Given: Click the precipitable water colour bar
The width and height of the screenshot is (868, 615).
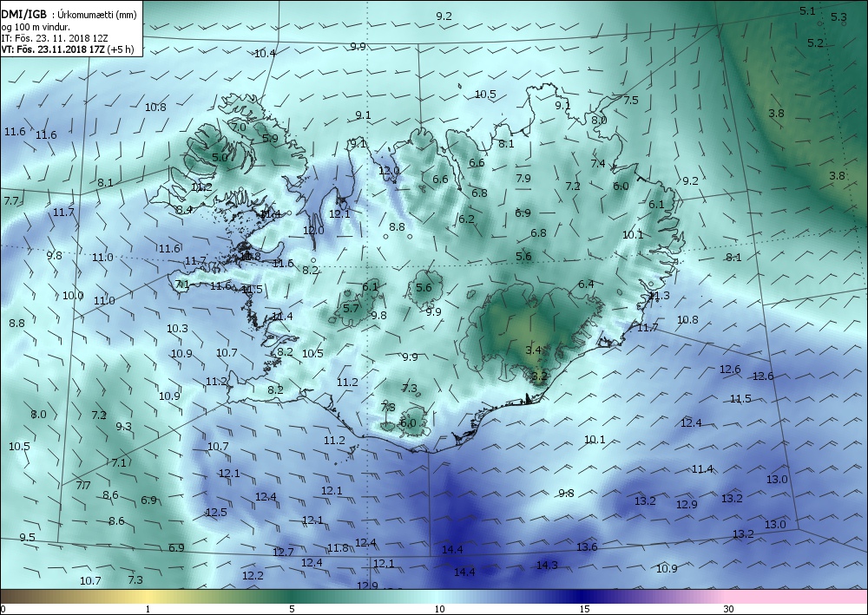Looking at the screenshot, I should coord(434,597).
